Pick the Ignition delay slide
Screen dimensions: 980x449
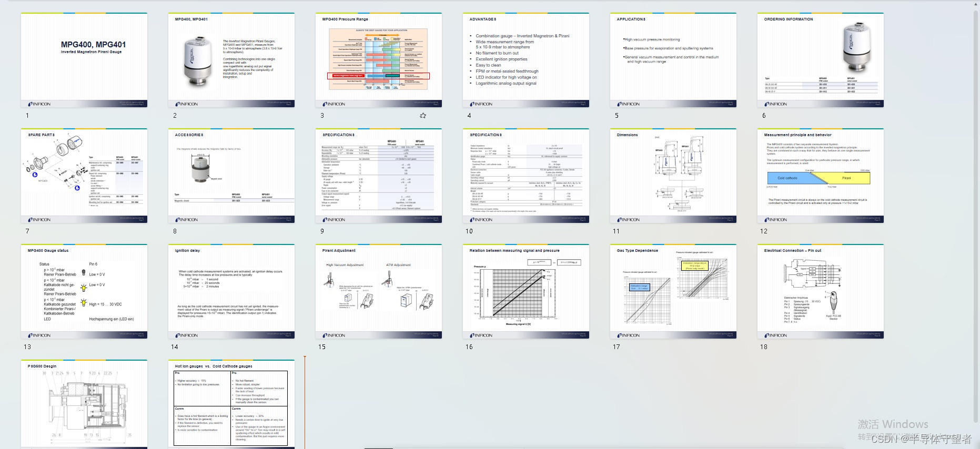pos(231,291)
